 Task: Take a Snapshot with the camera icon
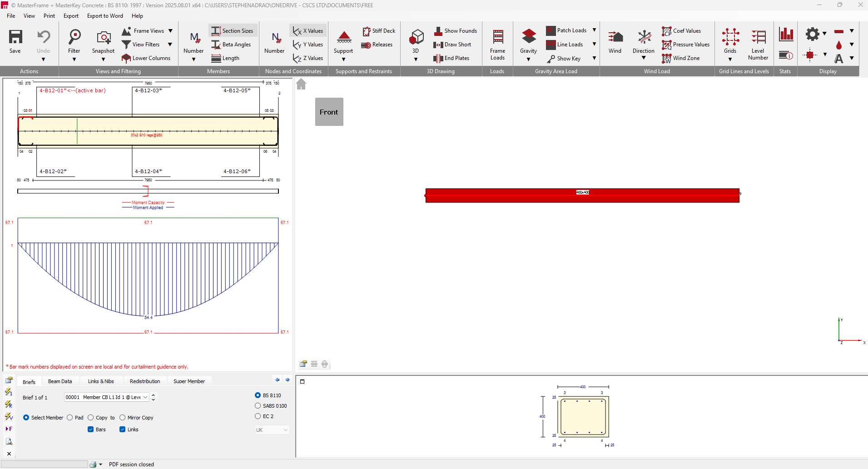click(104, 38)
